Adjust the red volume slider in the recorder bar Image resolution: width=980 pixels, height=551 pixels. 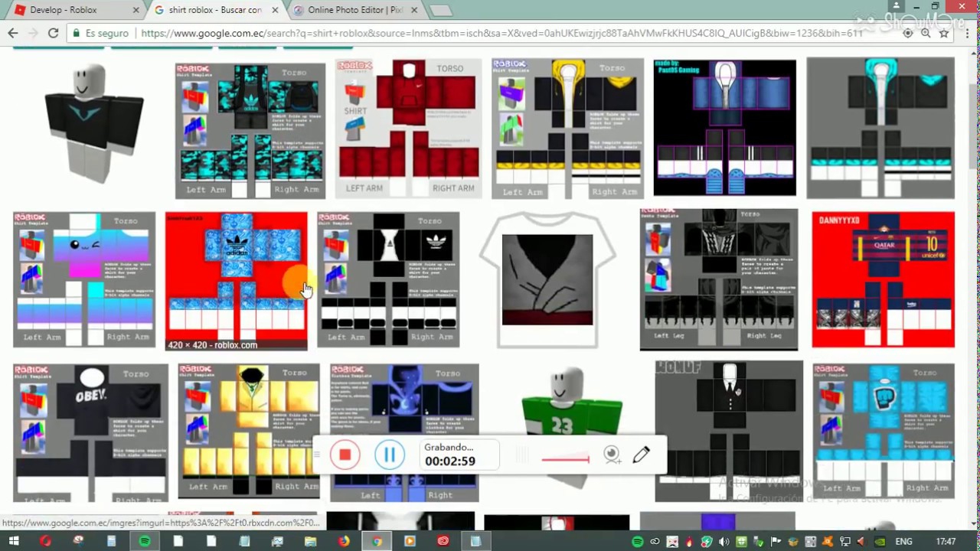pyautogui.click(x=566, y=459)
